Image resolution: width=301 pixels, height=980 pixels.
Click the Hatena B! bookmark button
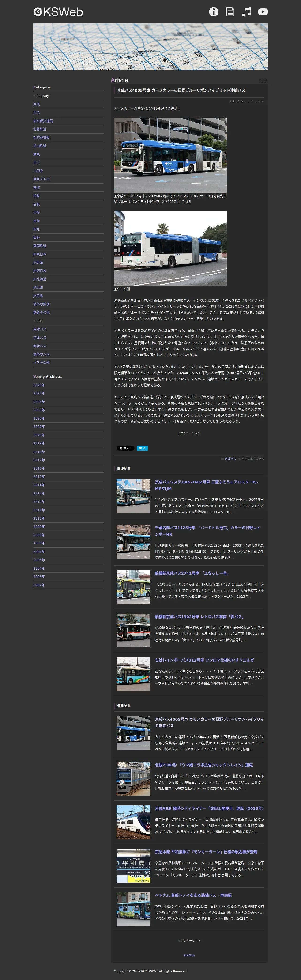tap(142, 448)
